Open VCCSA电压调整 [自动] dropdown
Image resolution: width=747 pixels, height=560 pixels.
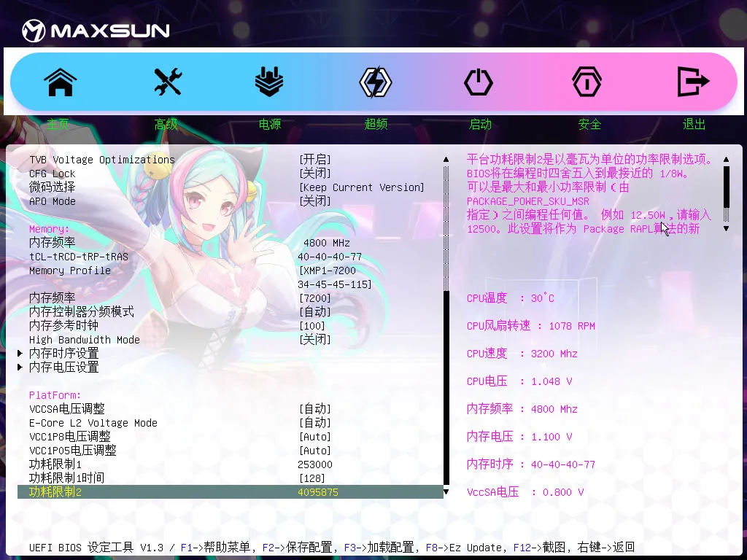(314, 408)
